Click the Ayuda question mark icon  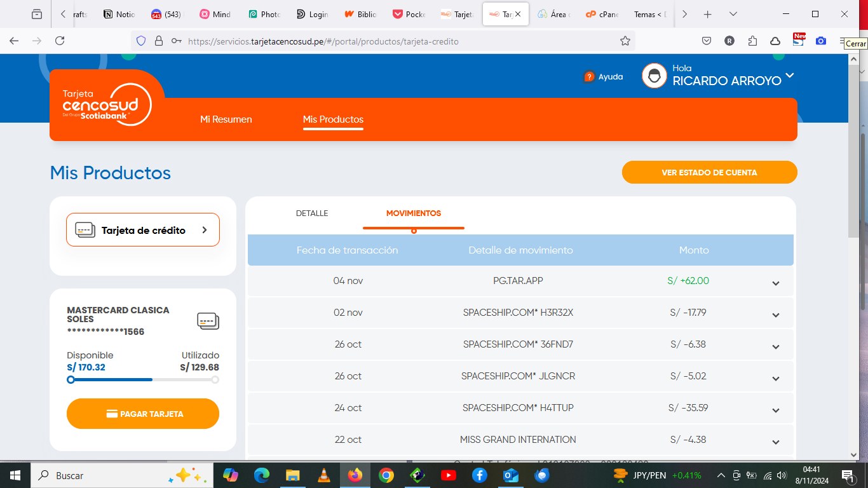click(588, 77)
